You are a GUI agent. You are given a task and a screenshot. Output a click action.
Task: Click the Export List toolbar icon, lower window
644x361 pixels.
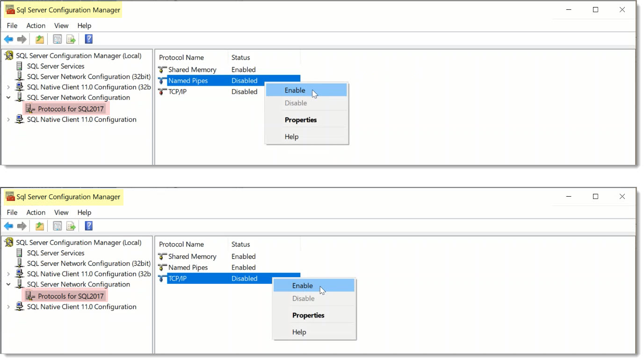[71, 226]
